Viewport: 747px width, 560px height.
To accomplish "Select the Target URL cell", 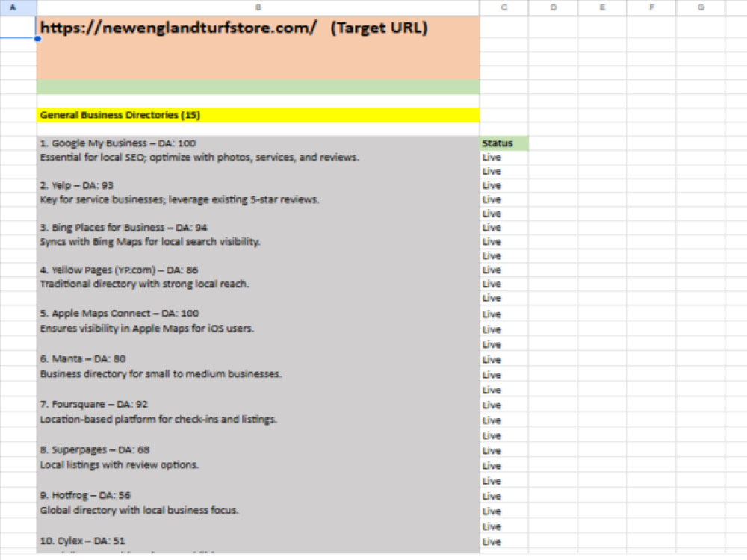I will (258, 48).
